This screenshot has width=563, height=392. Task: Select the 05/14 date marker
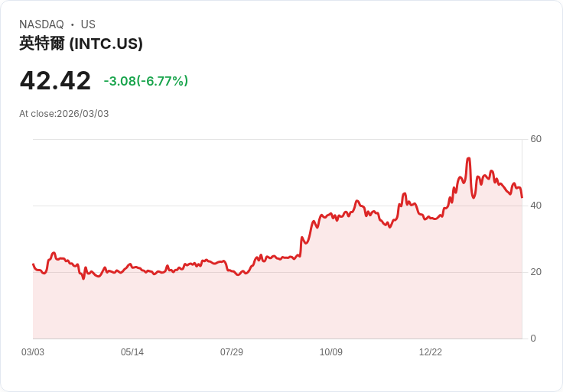(132, 352)
